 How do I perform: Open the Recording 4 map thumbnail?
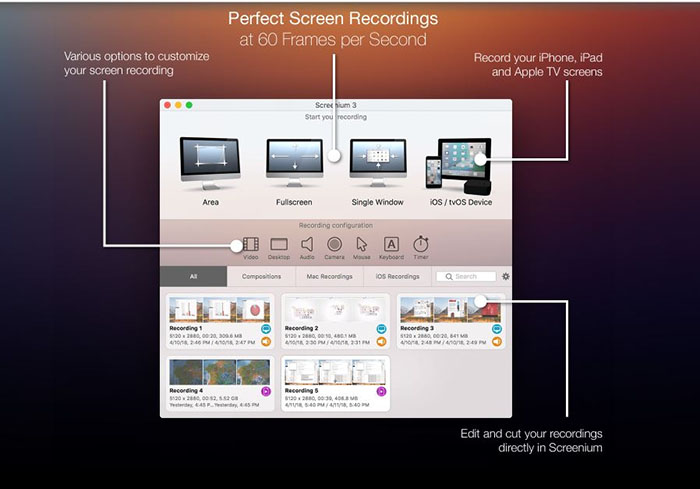pos(220,372)
